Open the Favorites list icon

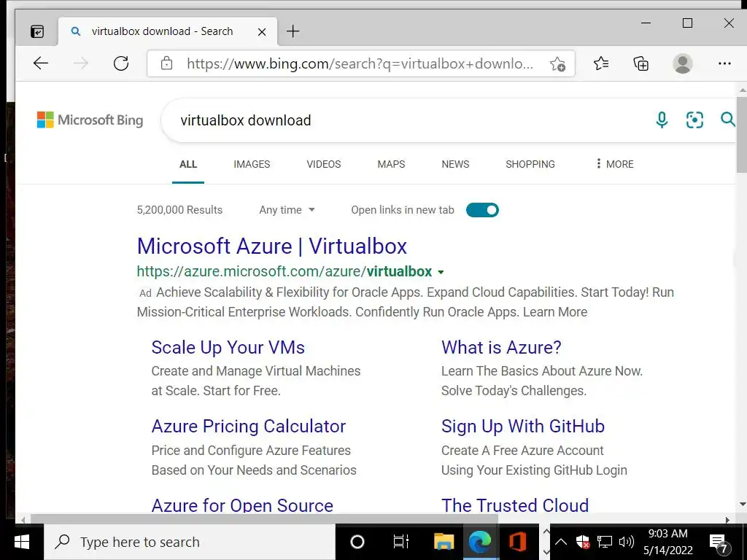tap(601, 63)
